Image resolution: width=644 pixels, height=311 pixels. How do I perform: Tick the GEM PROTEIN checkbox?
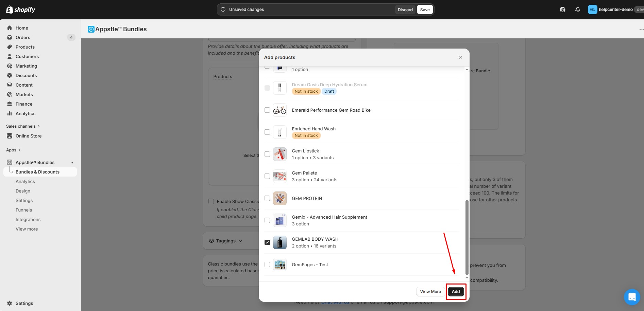(x=267, y=198)
